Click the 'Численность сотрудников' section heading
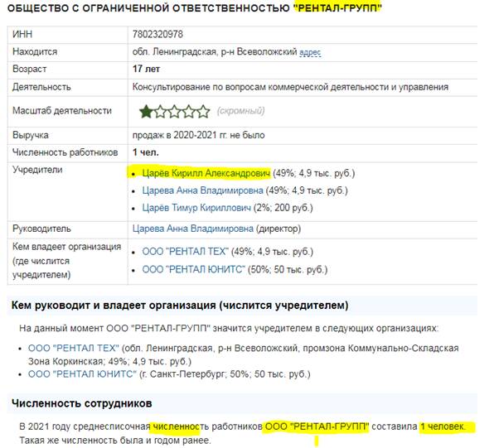Screen dimensions: 494x448 pos(81,403)
